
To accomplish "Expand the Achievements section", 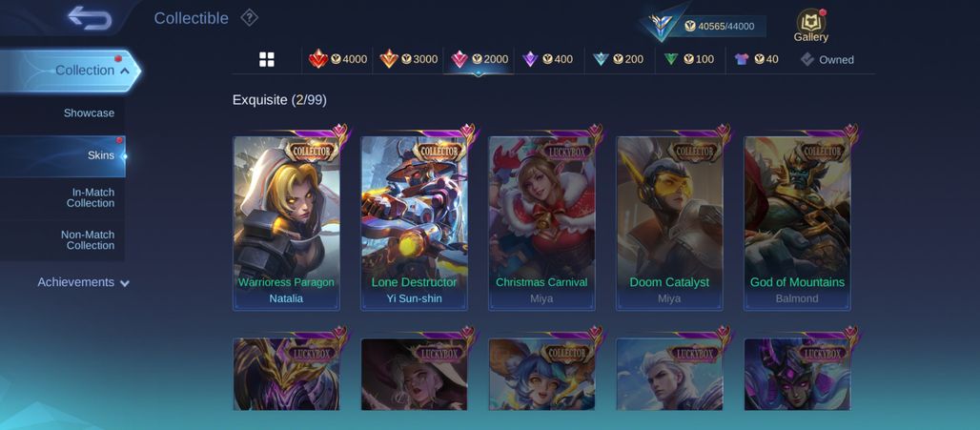I will (83, 282).
